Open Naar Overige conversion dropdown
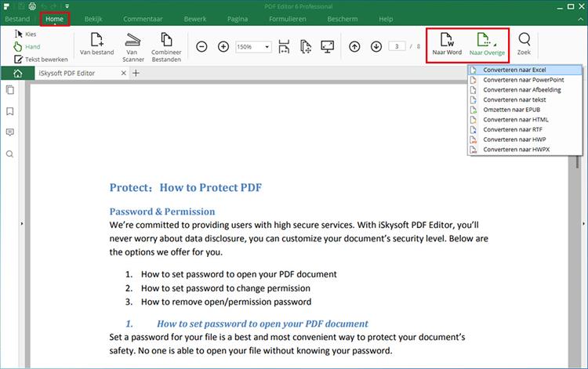588x369 pixels. coord(487,44)
